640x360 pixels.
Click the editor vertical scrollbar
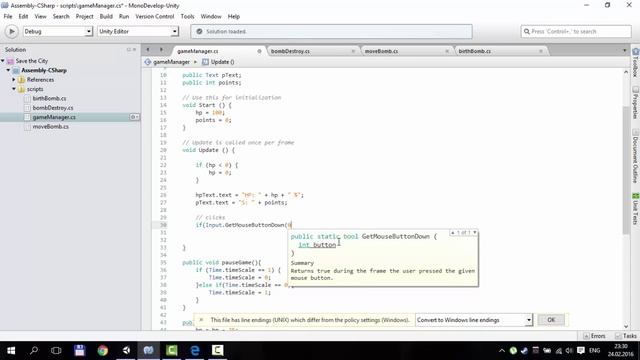[626, 170]
